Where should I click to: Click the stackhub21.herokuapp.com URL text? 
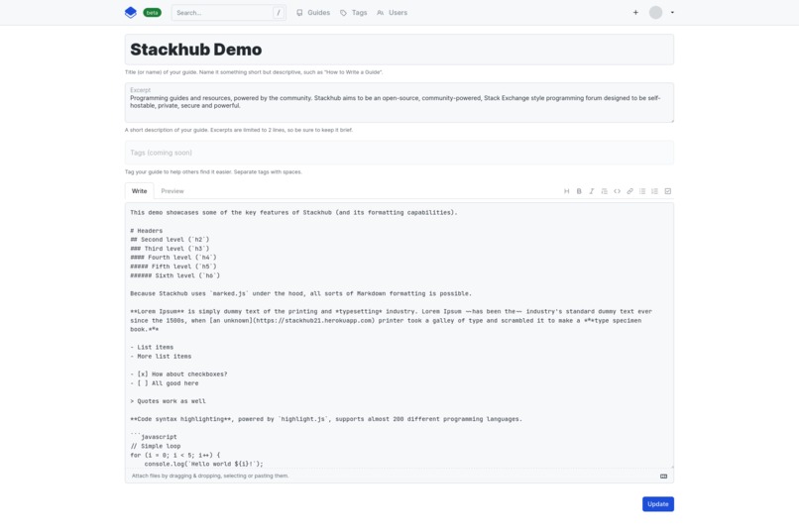click(x=313, y=321)
